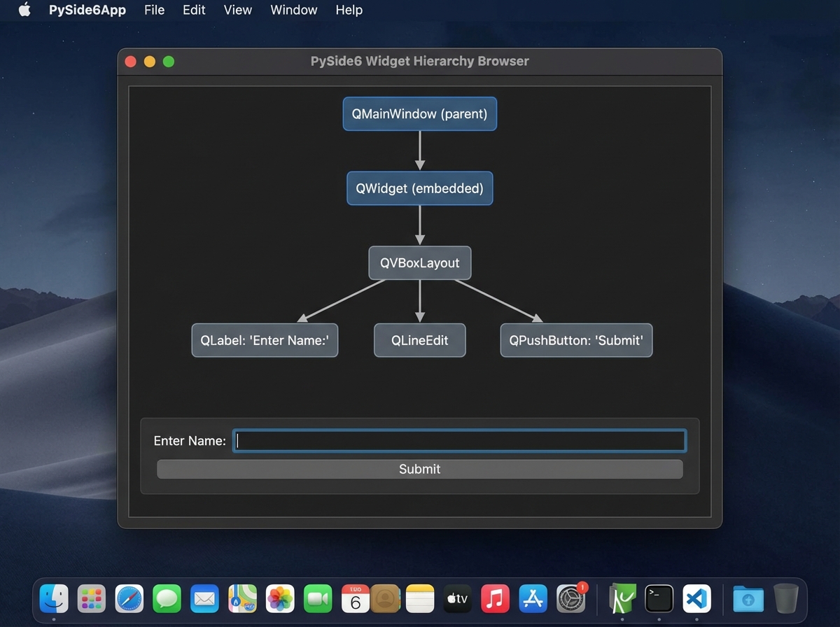
Task: Open Safari from the Dock
Action: point(129,598)
